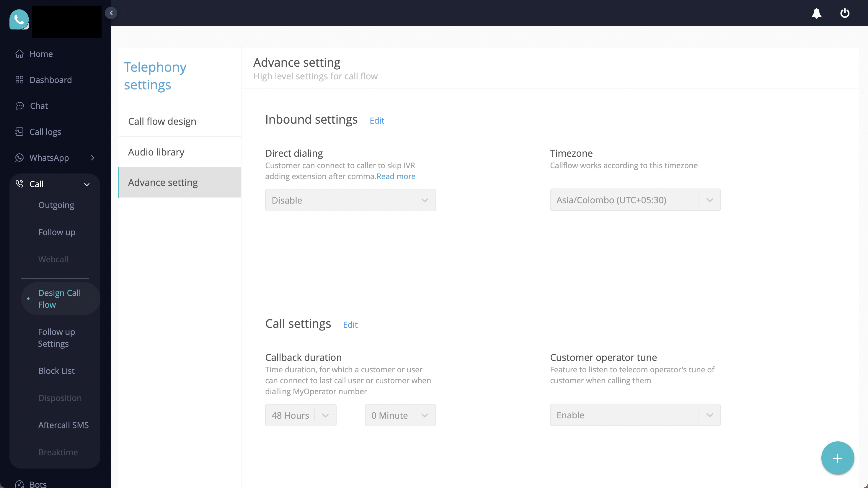
Task: Edit the Inbound settings
Action: tap(377, 121)
